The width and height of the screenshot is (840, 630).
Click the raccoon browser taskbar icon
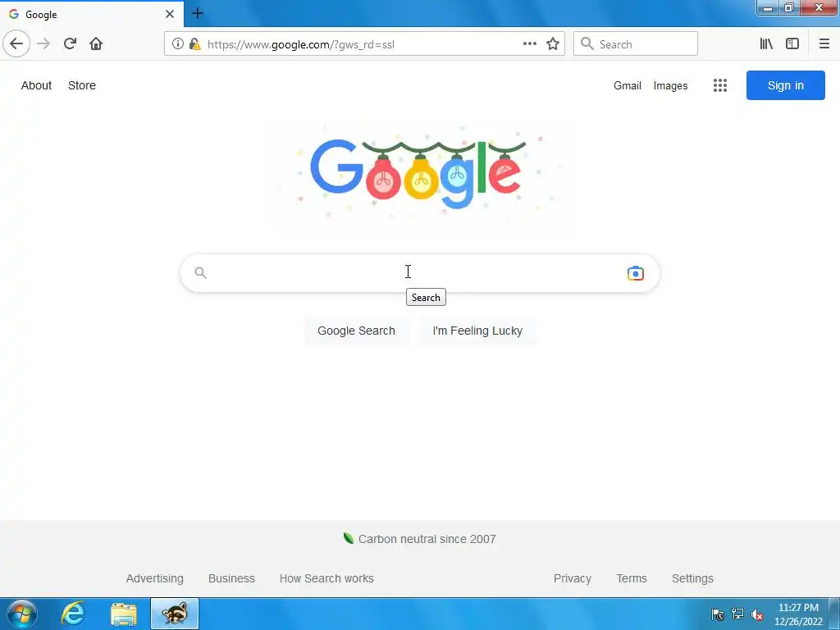pos(175,614)
